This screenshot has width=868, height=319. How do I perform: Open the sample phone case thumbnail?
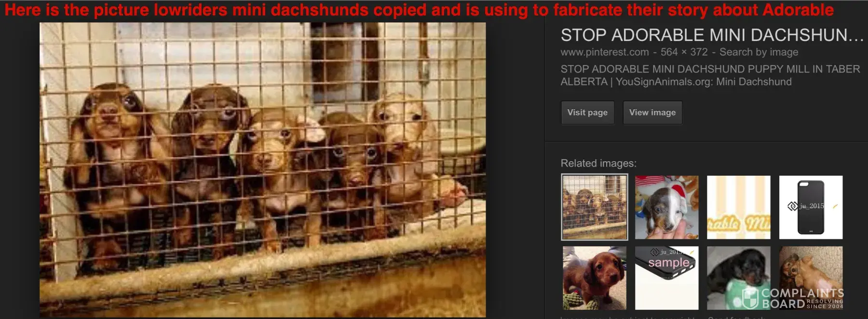pyautogui.click(x=666, y=278)
